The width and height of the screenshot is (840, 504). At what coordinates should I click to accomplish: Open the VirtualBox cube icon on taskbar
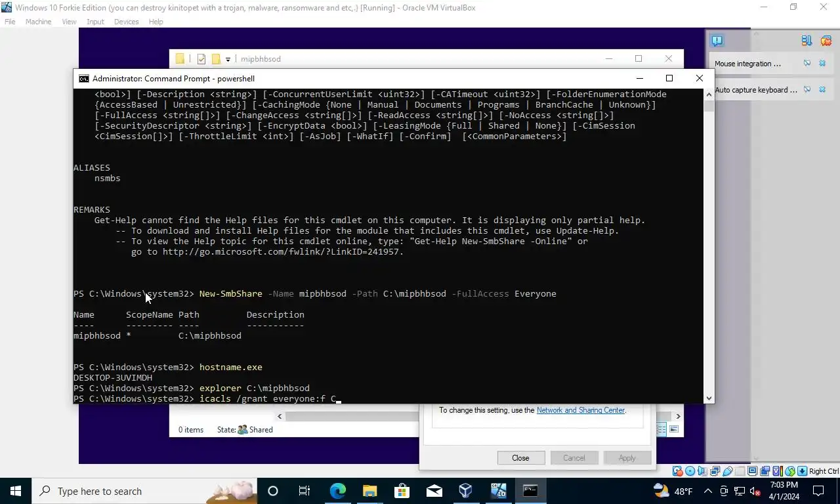[x=466, y=491]
